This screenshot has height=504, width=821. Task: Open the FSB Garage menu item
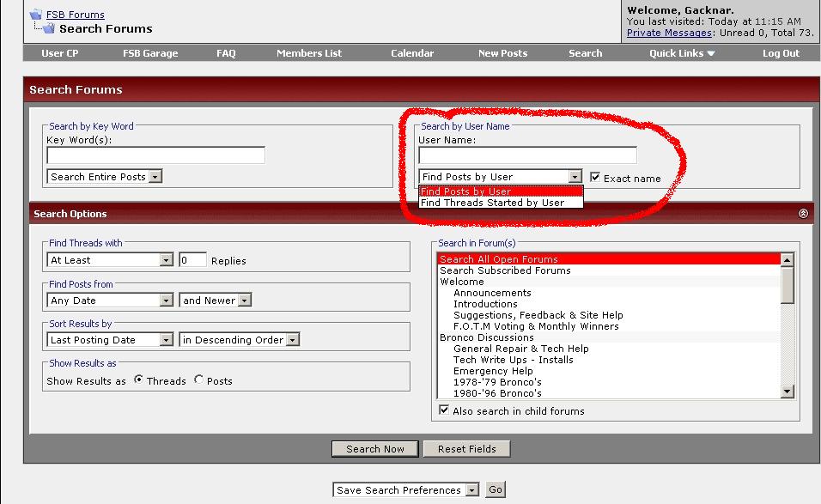point(150,53)
